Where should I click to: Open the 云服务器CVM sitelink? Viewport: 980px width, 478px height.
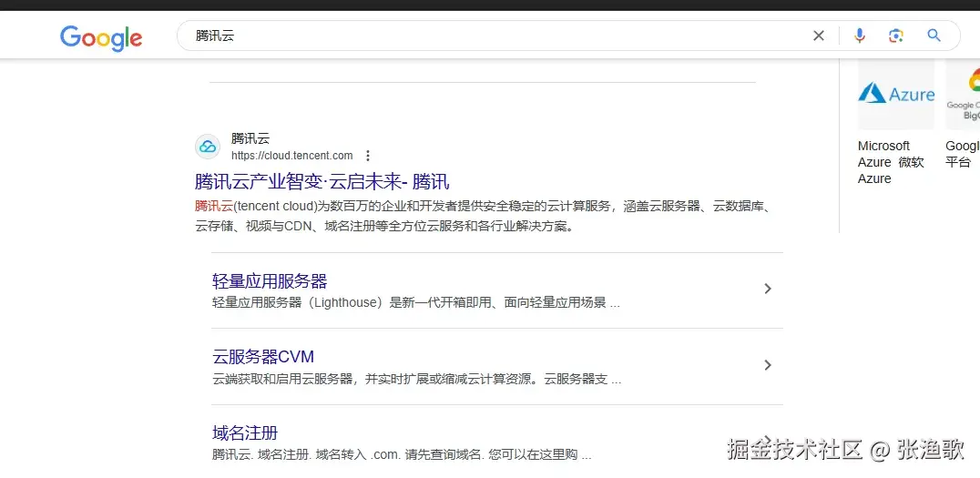(x=263, y=357)
